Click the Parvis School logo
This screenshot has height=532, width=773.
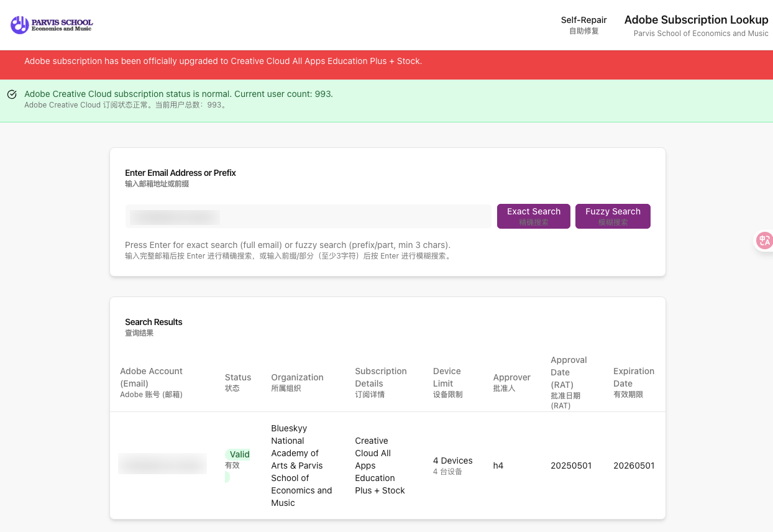pos(52,25)
